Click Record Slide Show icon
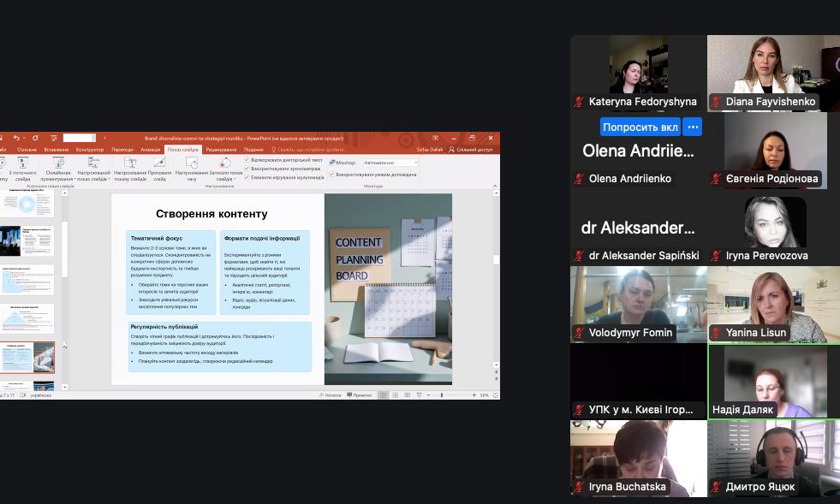The width and height of the screenshot is (840, 504). click(x=225, y=163)
